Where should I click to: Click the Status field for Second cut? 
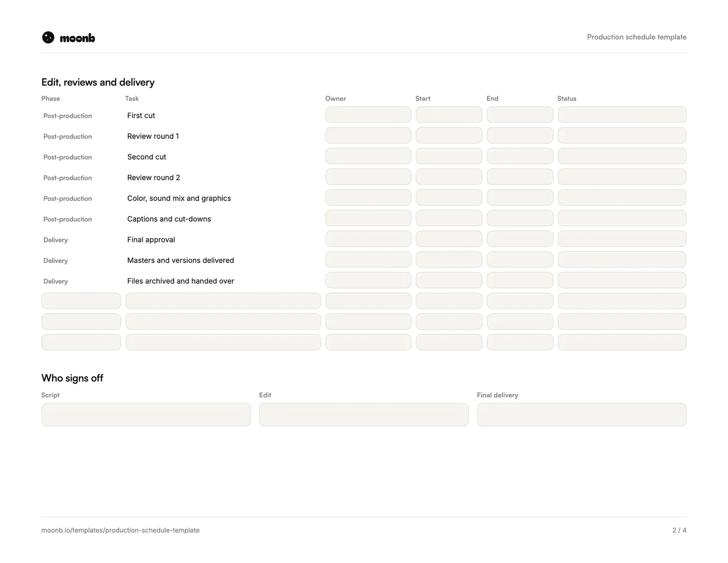[x=622, y=156]
